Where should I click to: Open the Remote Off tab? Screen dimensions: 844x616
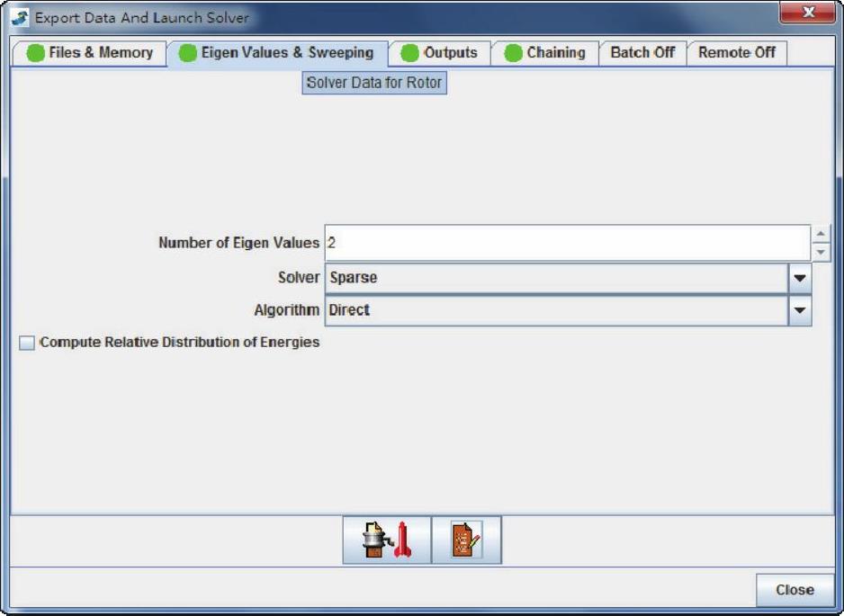click(x=736, y=53)
